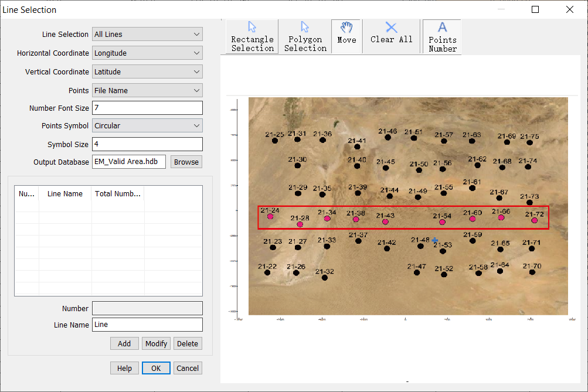This screenshot has height=392, width=588.
Task: Click the Output Database field
Action: pyautogui.click(x=129, y=162)
